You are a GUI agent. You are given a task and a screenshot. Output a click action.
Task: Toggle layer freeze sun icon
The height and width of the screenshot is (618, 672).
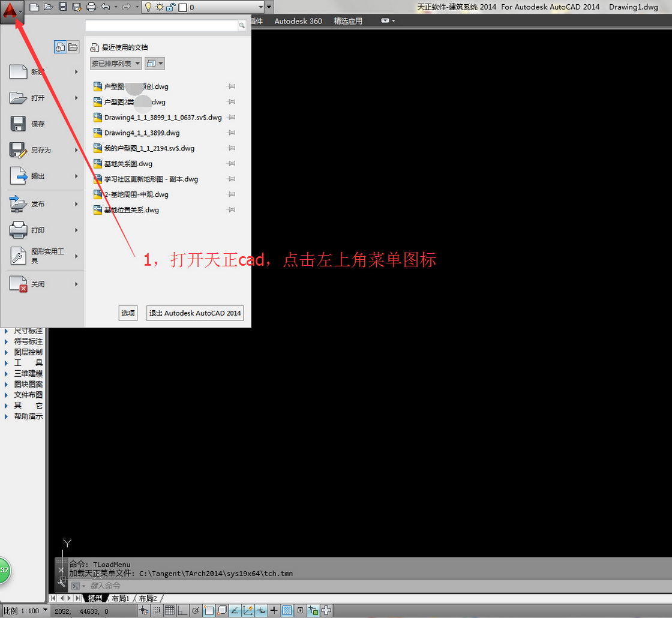click(160, 7)
